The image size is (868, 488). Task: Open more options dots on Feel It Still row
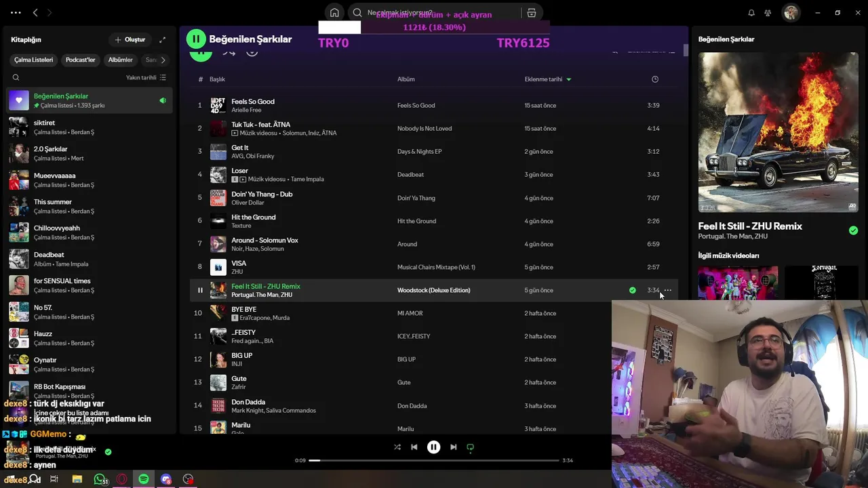tap(668, 290)
